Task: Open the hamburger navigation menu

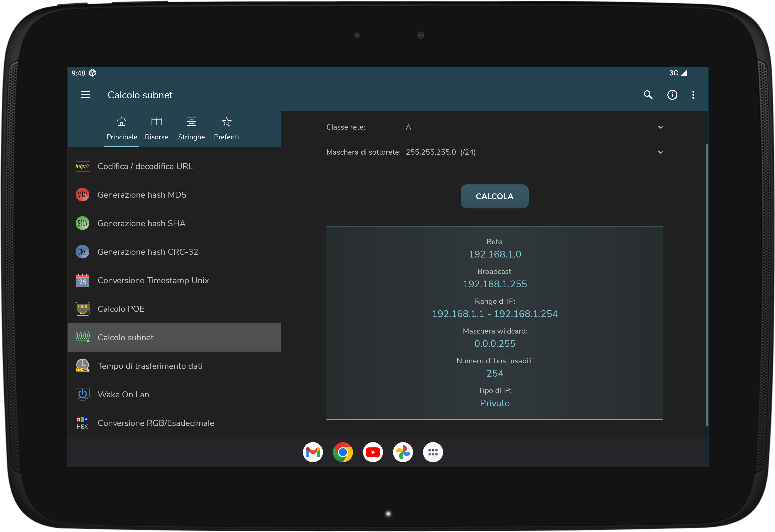Action: [x=86, y=95]
